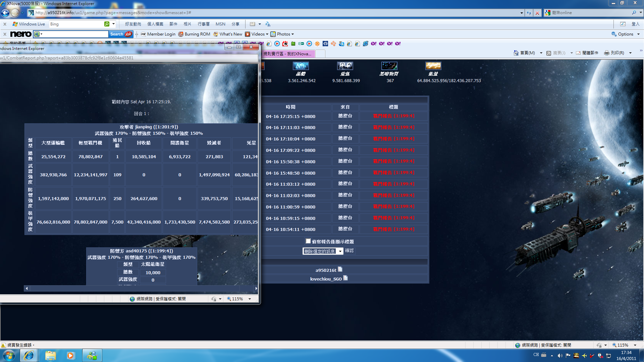
Task: Click the 確認 confirm button
Action: coord(349,251)
